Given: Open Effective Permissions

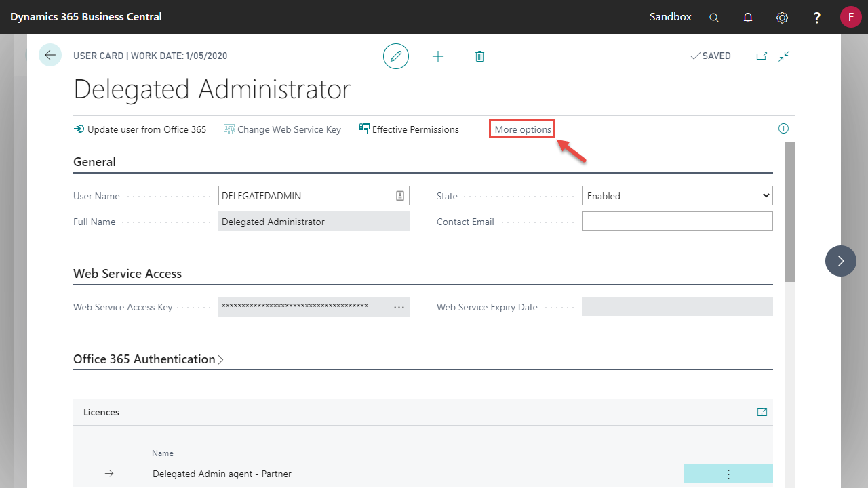Looking at the screenshot, I should tap(409, 129).
